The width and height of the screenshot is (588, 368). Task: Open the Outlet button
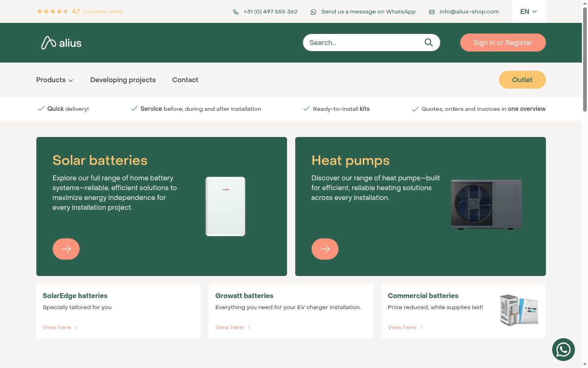point(522,80)
